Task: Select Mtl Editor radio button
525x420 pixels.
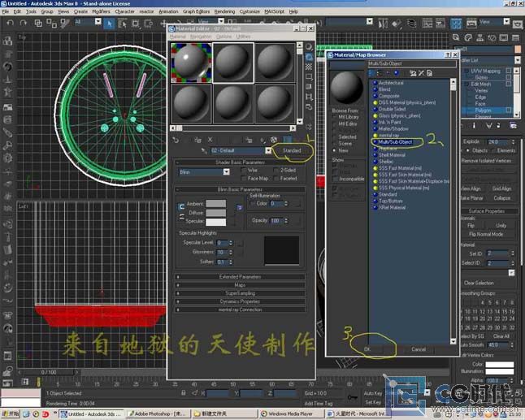Action: 334,123
